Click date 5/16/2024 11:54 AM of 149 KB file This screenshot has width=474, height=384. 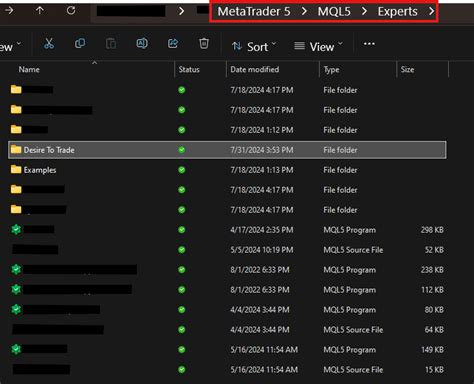click(x=264, y=350)
